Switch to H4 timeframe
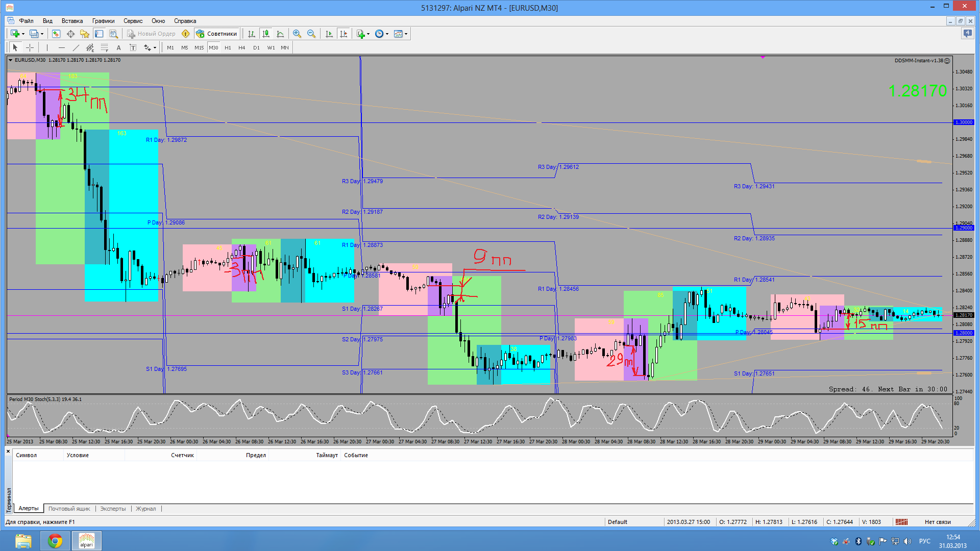 click(242, 47)
